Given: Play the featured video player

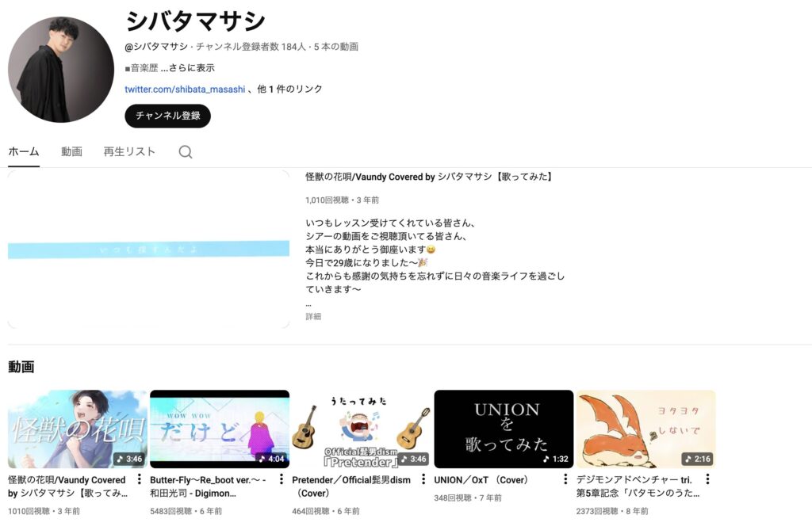Looking at the screenshot, I should [x=148, y=249].
